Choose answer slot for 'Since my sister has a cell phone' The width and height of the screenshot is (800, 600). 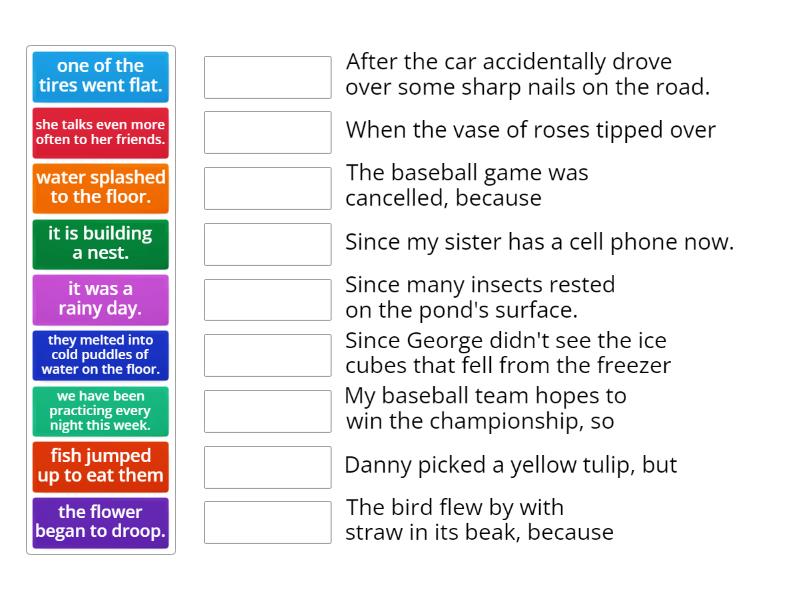point(267,244)
